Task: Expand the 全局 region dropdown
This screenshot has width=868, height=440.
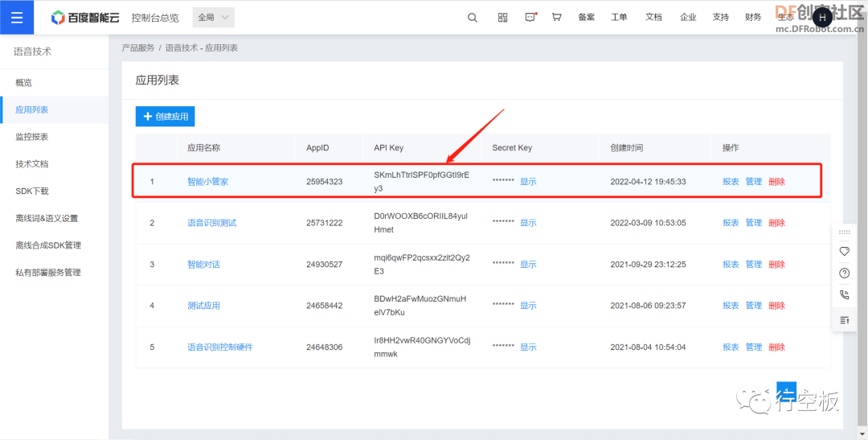Action: click(x=213, y=17)
